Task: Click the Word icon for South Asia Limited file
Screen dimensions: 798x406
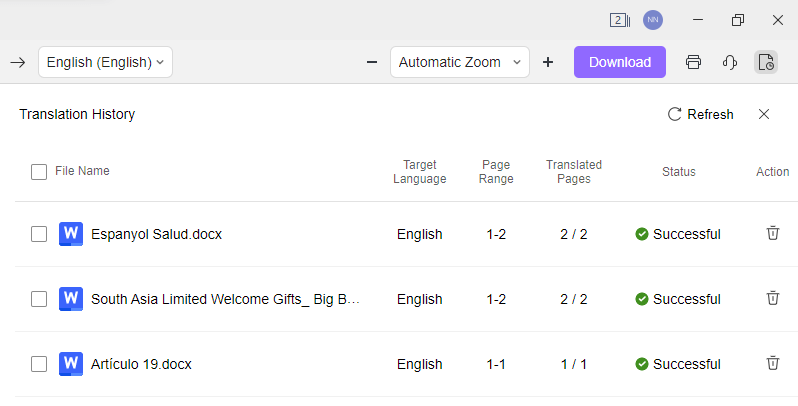Action: click(x=71, y=299)
